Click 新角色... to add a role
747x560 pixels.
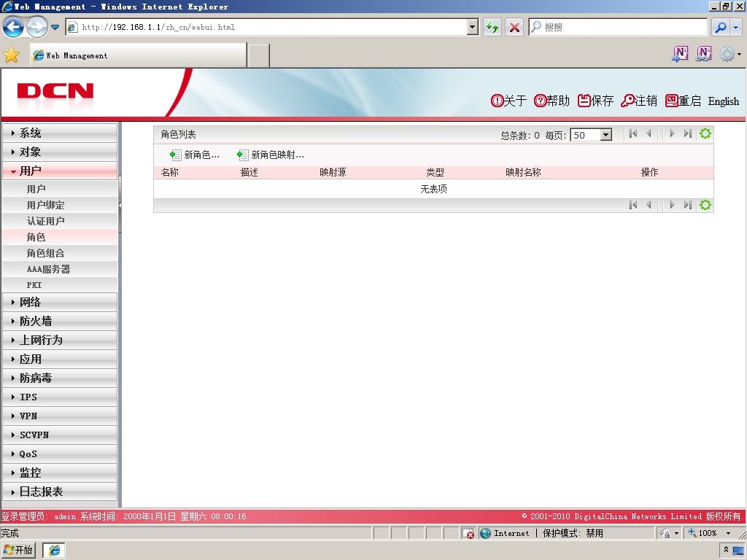(x=194, y=155)
